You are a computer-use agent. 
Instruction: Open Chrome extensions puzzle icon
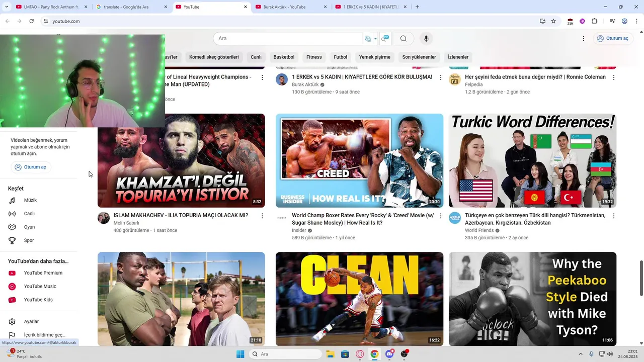[595, 21]
